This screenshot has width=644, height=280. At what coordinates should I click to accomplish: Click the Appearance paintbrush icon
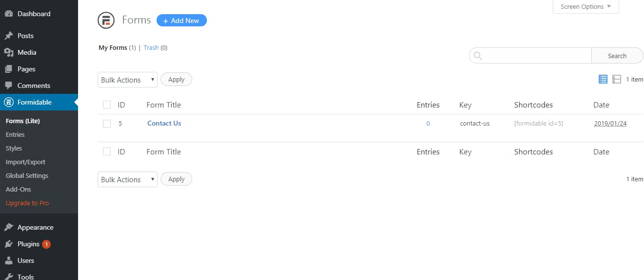click(8, 227)
